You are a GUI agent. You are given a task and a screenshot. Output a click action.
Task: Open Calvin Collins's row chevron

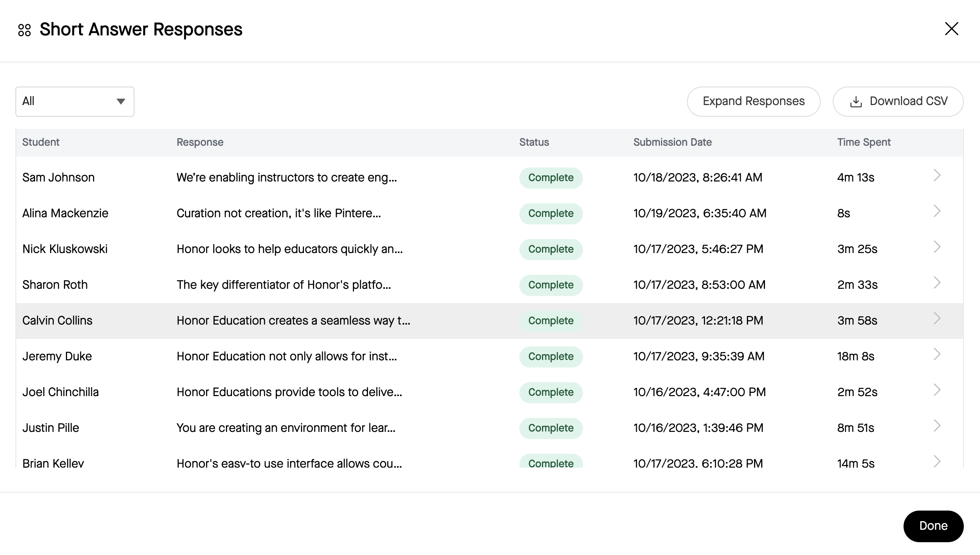(937, 319)
